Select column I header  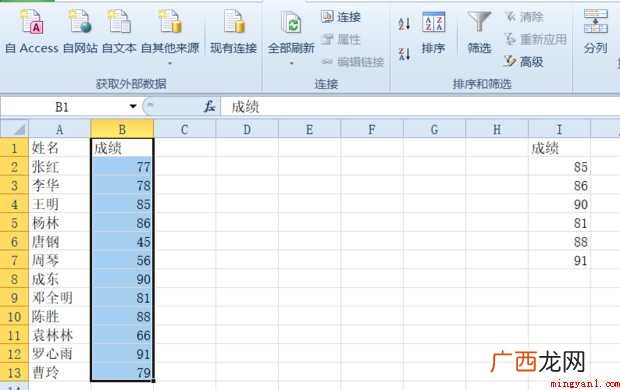[x=559, y=129]
